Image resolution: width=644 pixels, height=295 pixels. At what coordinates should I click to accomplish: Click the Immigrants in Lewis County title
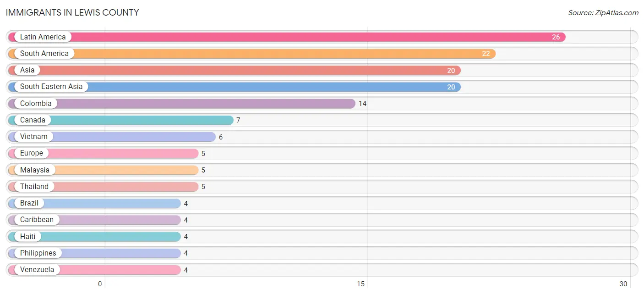pos(72,12)
